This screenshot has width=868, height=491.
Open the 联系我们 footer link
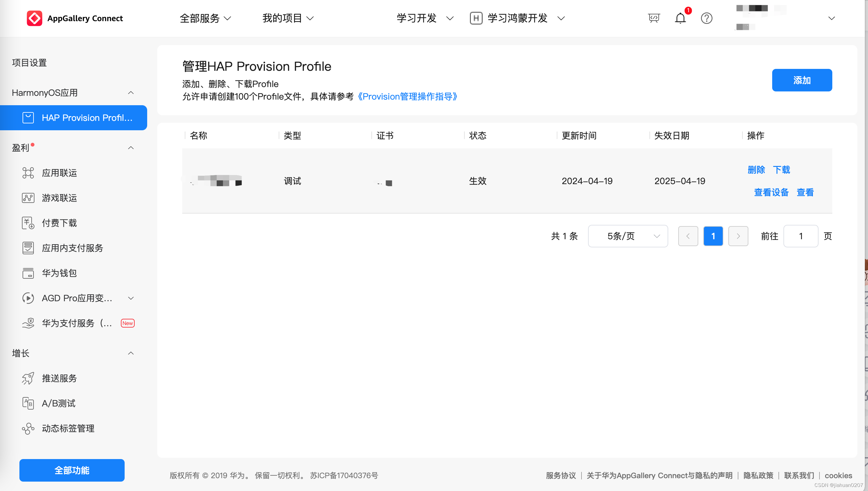799,475
